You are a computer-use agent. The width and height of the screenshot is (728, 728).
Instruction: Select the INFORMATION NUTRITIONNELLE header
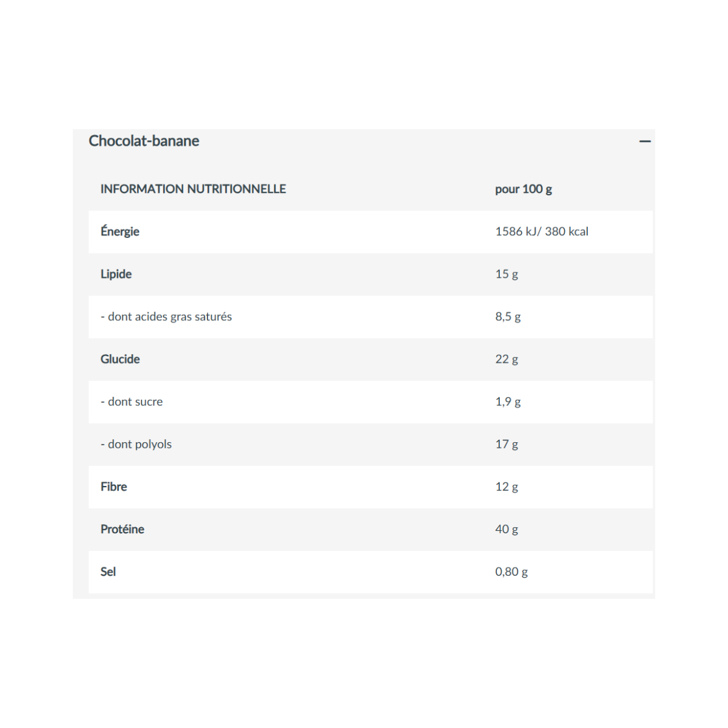pos(193,189)
